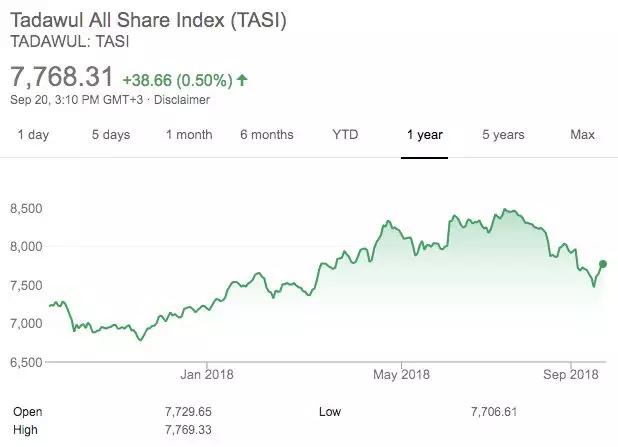Image resolution: width=618 pixels, height=447 pixels.
Task: View the 5 years chart range
Action: coord(502,135)
